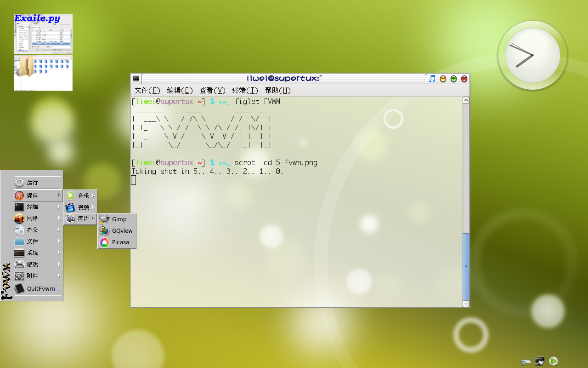Image resolution: width=588 pixels, height=368 pixels.
Task: Open the 编辑(E) terminal menu
Action: tap(180, 90)
